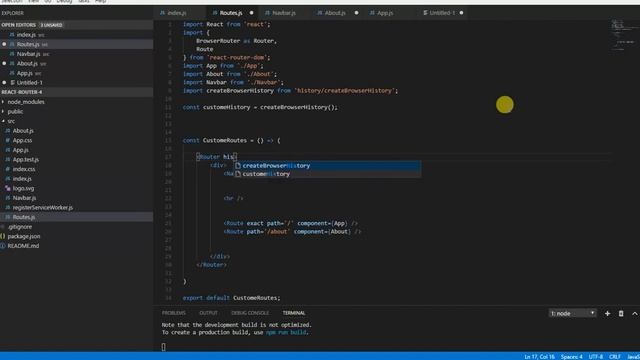Switch to the Navbar.js editor tab
This screenshot has width=640, height=360.
coord(283,13)
